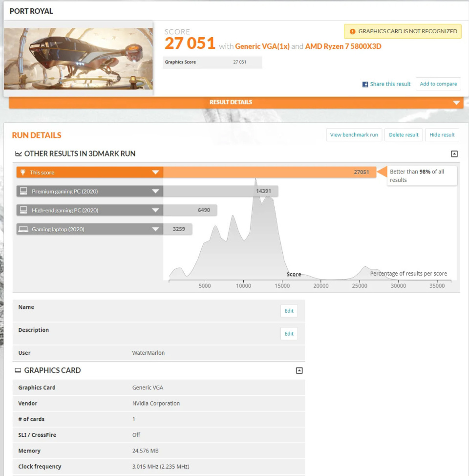Click the laptop icon on Gaming laptop row

click(24, 229)
